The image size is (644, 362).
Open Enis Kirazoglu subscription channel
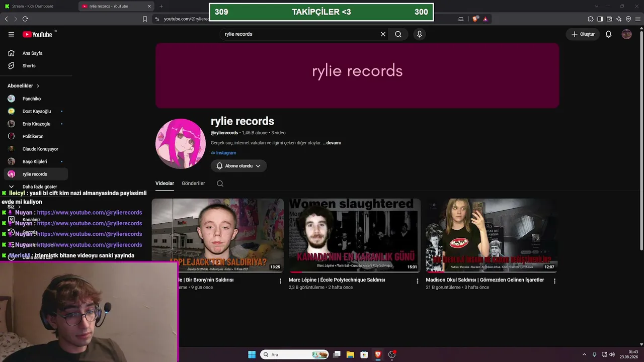click(x=36, y=124)
